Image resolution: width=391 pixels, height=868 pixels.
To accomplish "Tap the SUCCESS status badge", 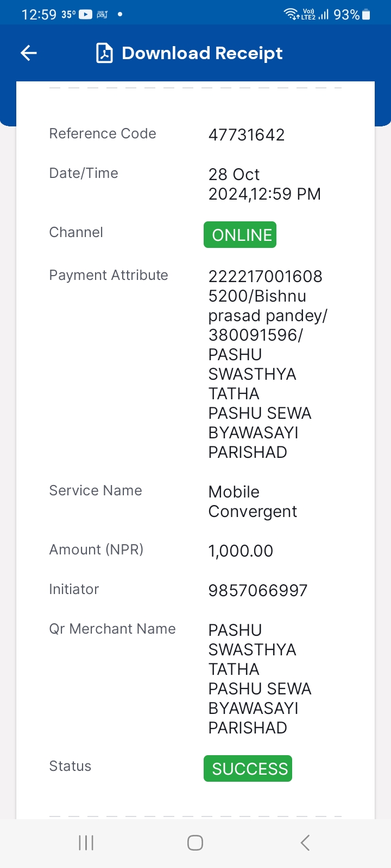I will point(248,769).
